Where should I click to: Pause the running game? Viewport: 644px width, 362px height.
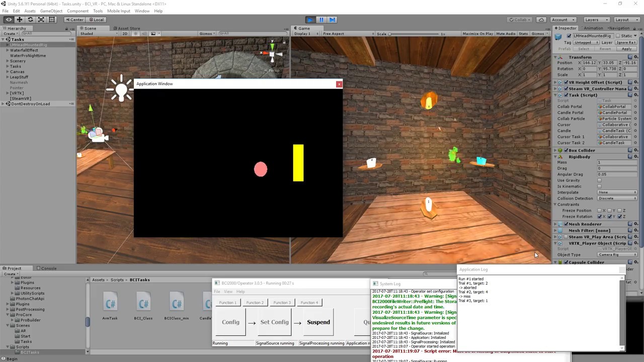tap(321, 20)
